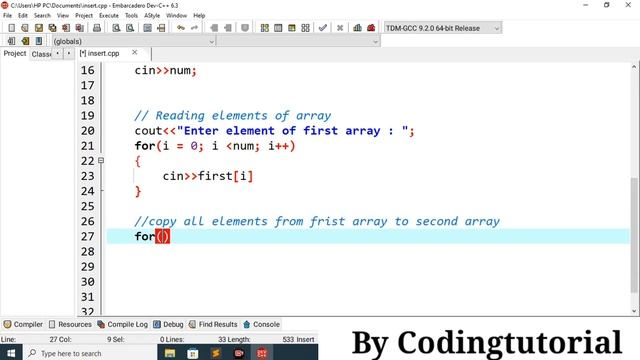Click the Close file toolbar icon

(x=66, y=28)
